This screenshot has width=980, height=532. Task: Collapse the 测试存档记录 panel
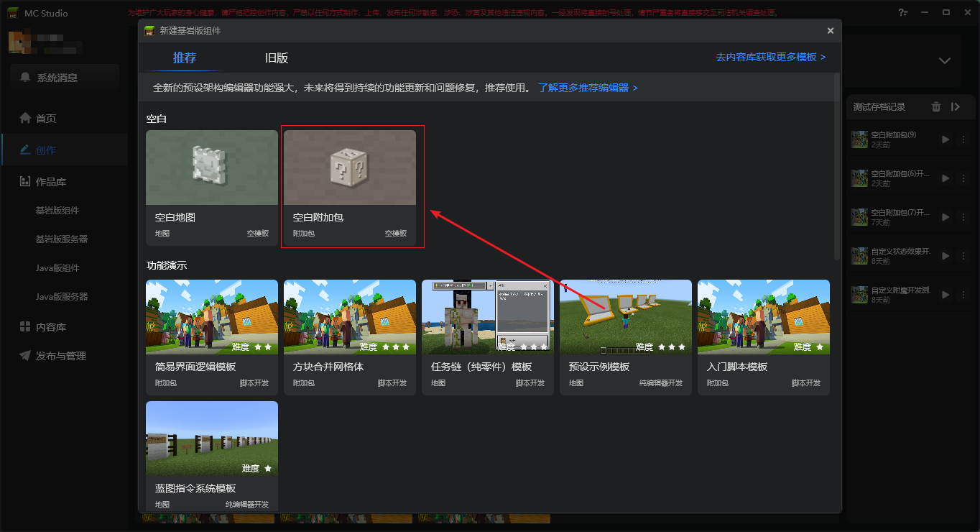tap(956, 107)
